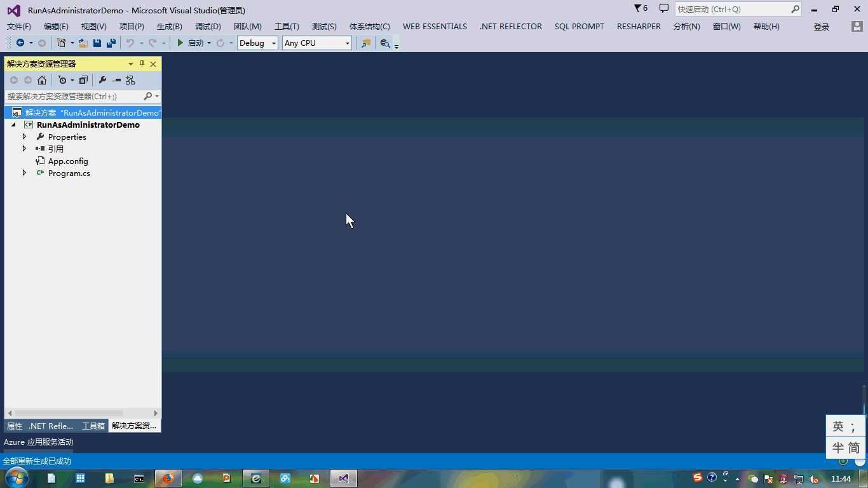Viewport: 868px width, 488px height.
Task: Close the Solution Explorer panel
Action: point(153,64)
